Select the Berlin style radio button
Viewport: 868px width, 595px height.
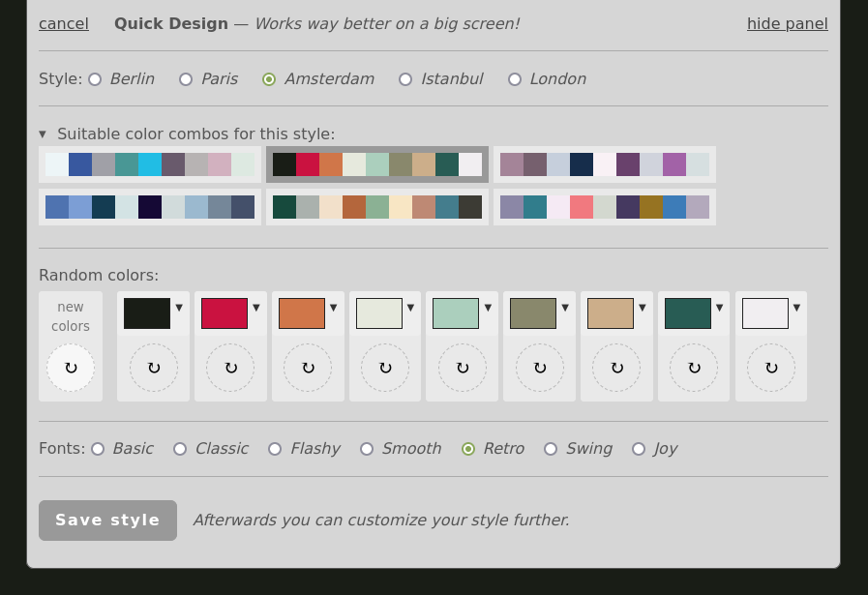(95, 79)
